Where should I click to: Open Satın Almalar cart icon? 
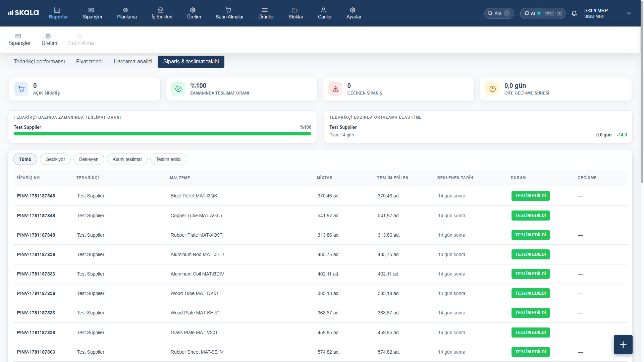(228, 10)
